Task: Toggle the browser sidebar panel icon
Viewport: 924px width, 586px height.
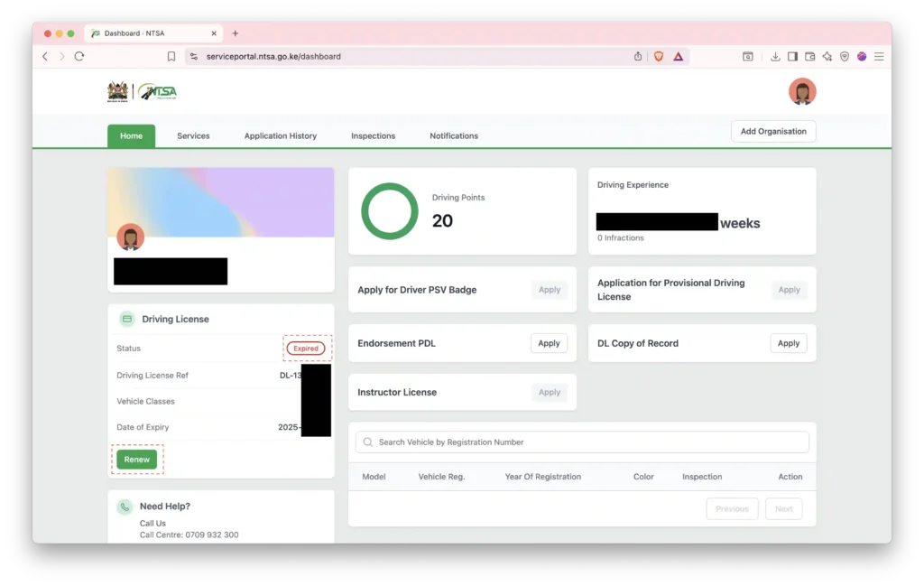Action: [x=792, y=56]
